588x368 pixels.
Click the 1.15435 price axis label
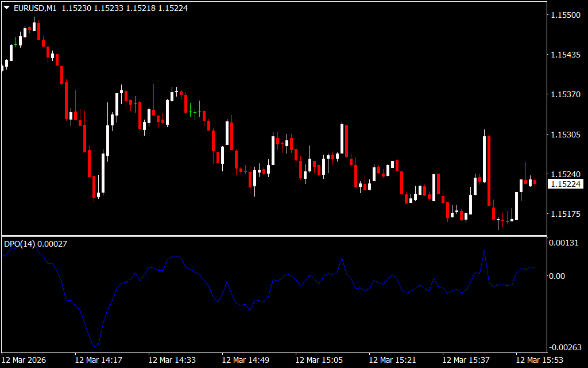pyautogui.click(x=566, y=55)
